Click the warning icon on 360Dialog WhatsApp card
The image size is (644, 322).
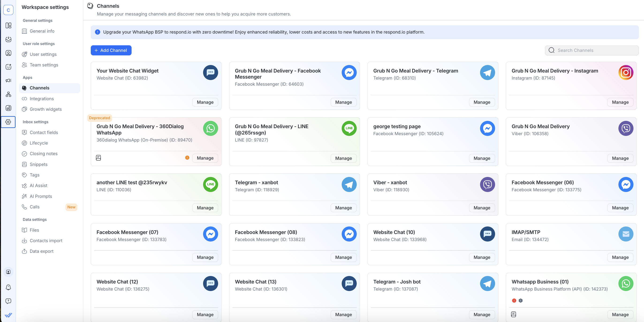pos(187,158)
